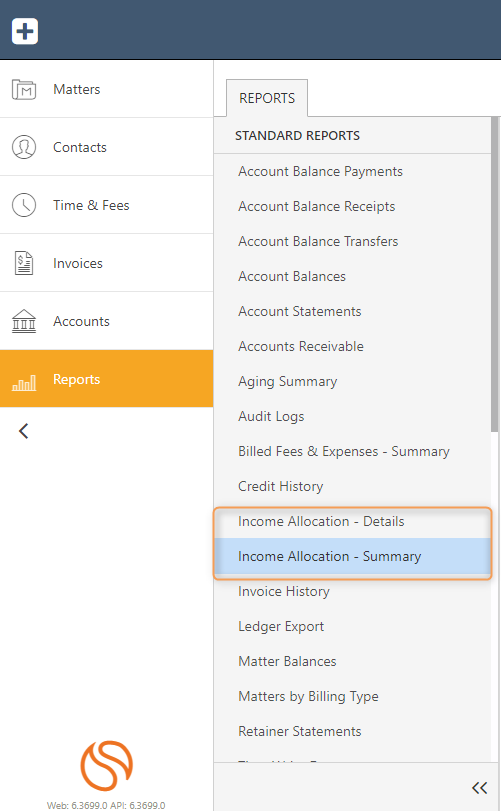Open Time & Fees via clock icon
The image size is (501, 811).
[24, 205]
